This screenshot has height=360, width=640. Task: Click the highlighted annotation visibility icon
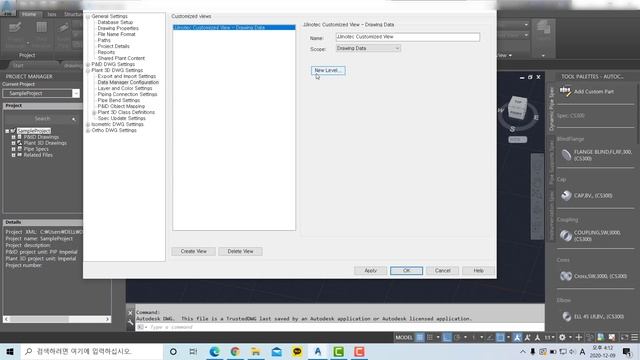tap(517, 337)
